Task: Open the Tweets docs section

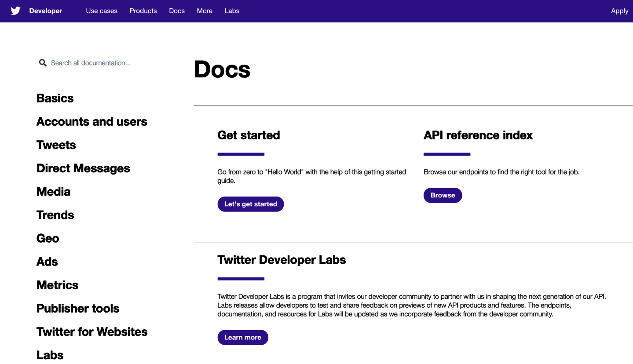Action: [56, 145]
